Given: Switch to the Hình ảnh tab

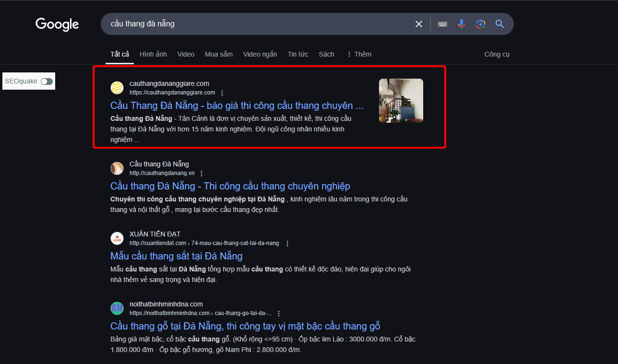Looking at the screenshot, I should [153, 54].
